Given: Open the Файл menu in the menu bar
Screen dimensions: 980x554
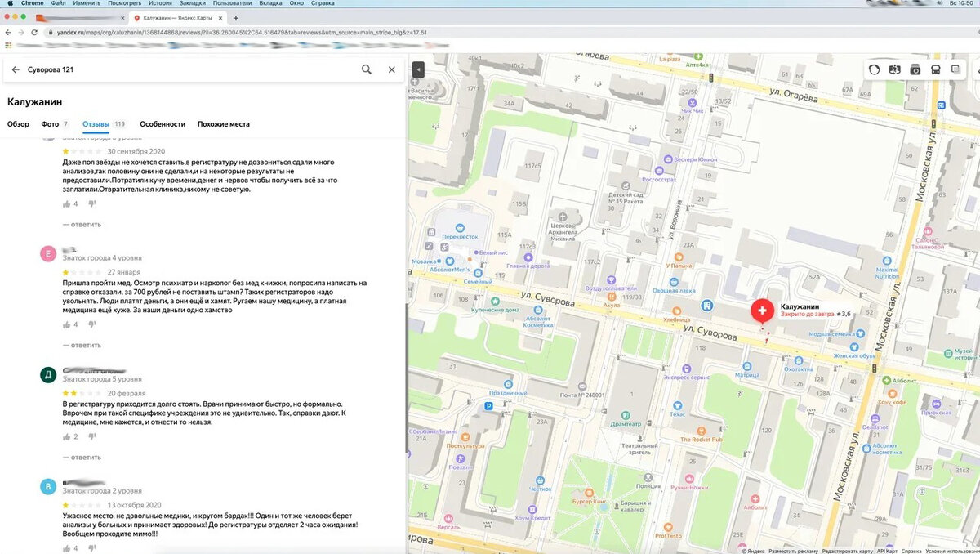Looking at the screenshot, I should pos(58,4).
